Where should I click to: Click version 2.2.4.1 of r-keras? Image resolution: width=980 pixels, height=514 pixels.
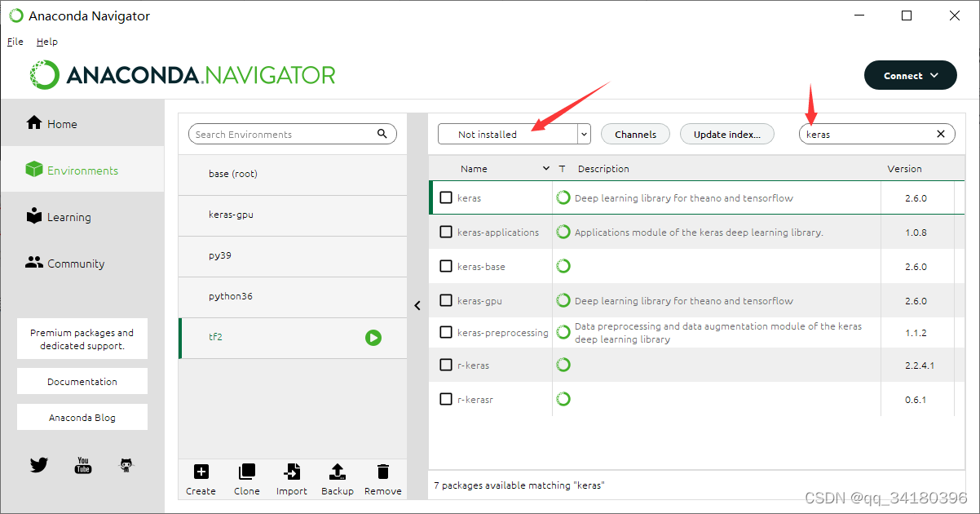coord(919,366)
